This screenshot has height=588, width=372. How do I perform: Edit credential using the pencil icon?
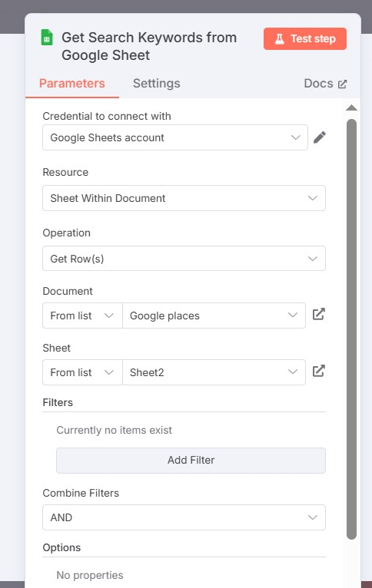click(x=320, y=137)
